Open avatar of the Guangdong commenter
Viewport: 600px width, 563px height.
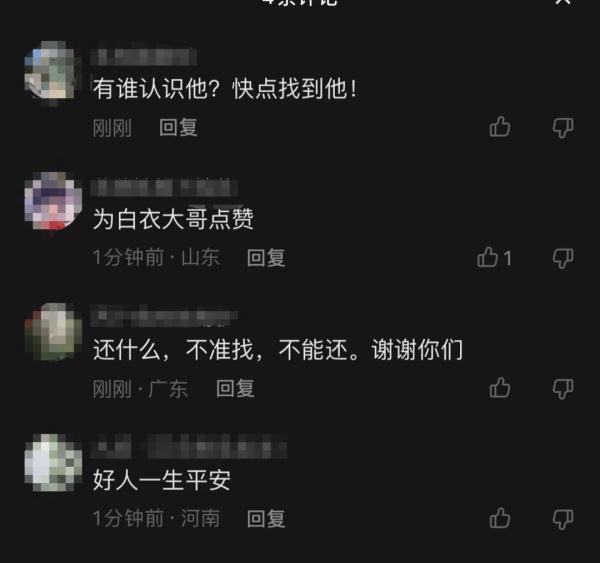click(53, 332)
